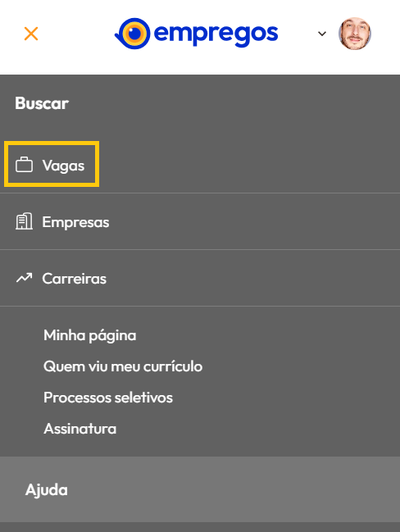The height and width of the screenshot is (532, 400).
Task: Expand the account dropdown chevron
Action: tap(322, 34)
